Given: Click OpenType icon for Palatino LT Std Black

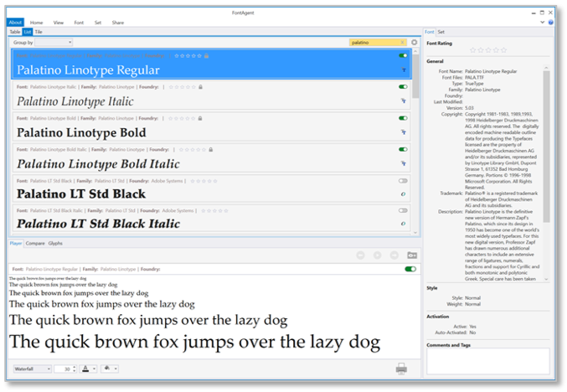Looking at the screenshot, I should coord(403,194).
